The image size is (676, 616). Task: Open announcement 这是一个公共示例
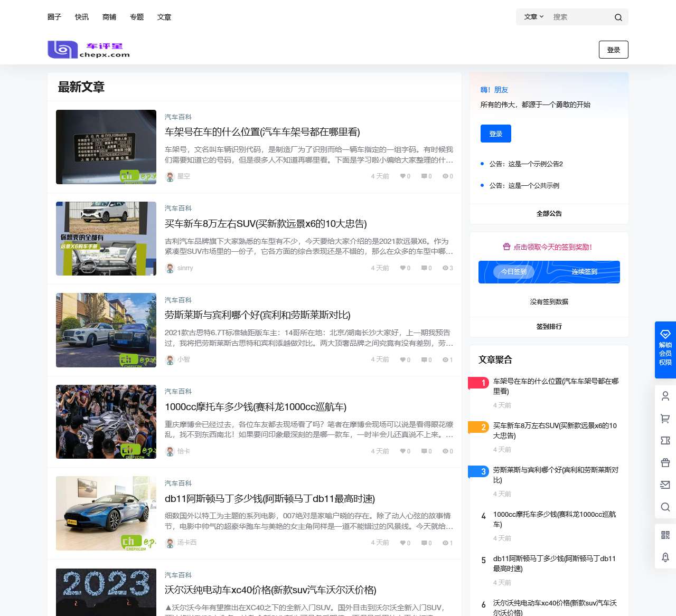[x=524, y=186]
